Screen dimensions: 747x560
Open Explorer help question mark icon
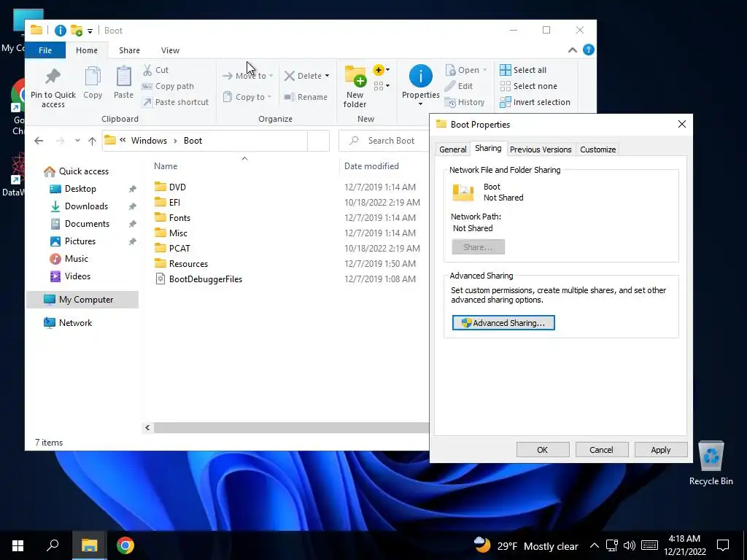[589, 50]
